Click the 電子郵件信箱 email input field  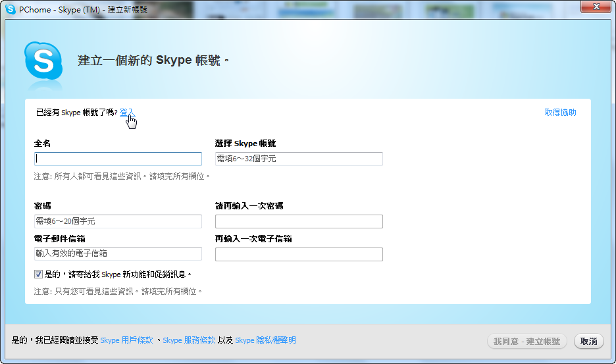[x=118, y=253]
